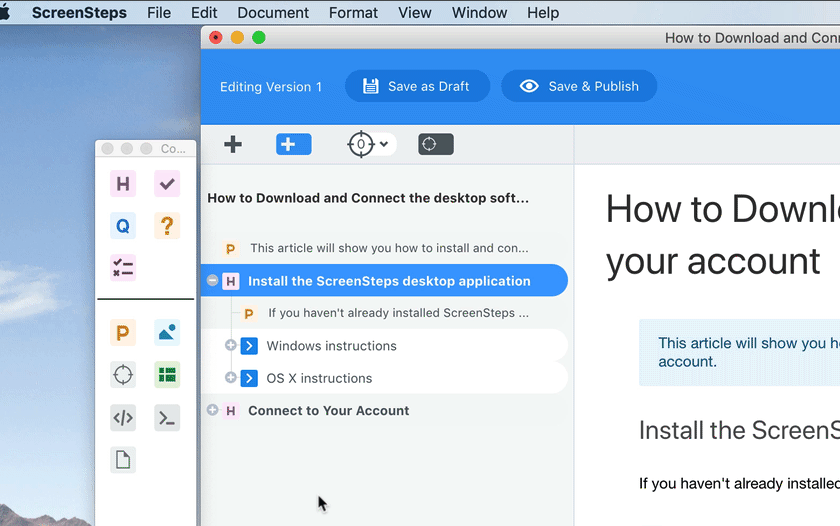
Task: Click the blue plus insert button
Action: [294, 144]
